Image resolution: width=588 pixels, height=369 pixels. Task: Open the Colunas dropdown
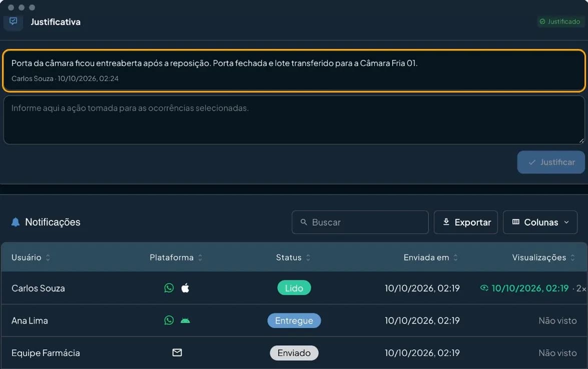pos(540,222)
